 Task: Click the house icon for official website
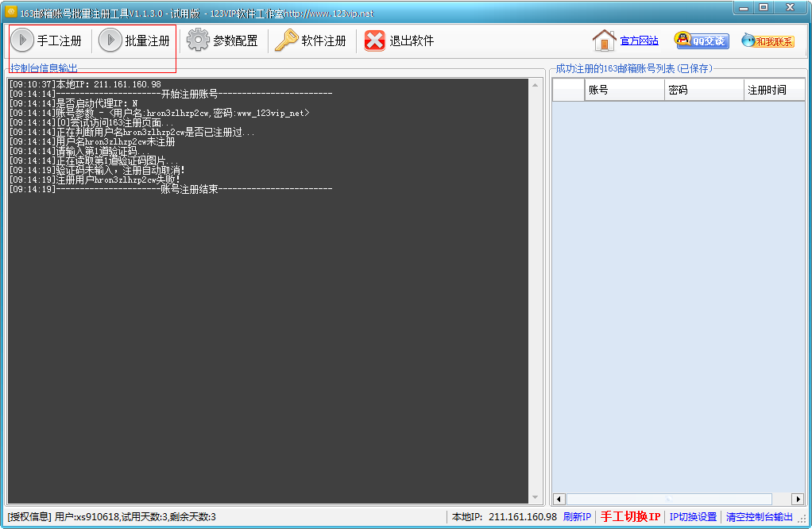point(604,41)
